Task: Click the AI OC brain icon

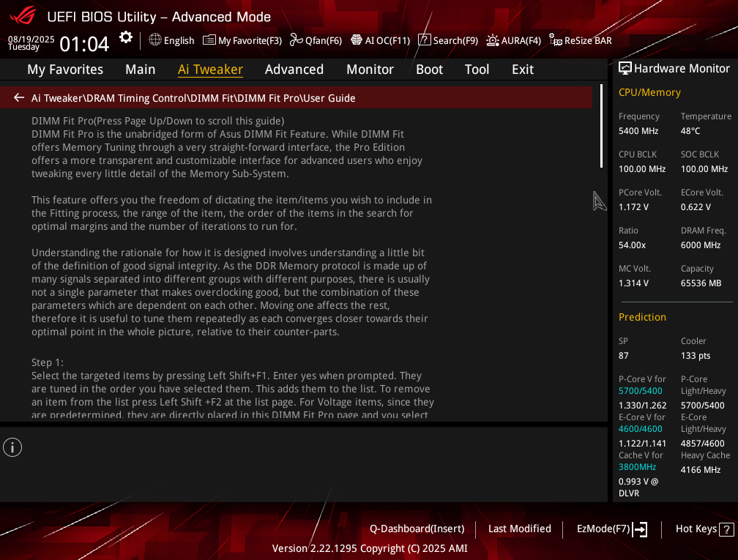Action: (x=357, y=40)
